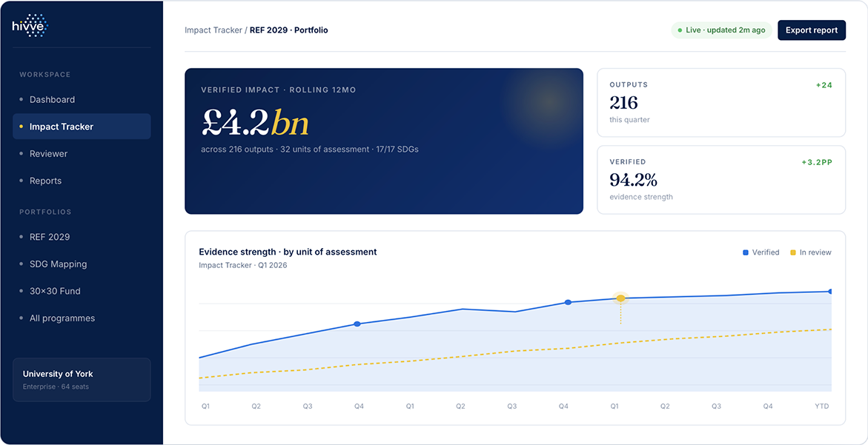The image size is (868, 445).
Task: Click the Export report button
Action: pyautogui.click(x=812, y=30)
